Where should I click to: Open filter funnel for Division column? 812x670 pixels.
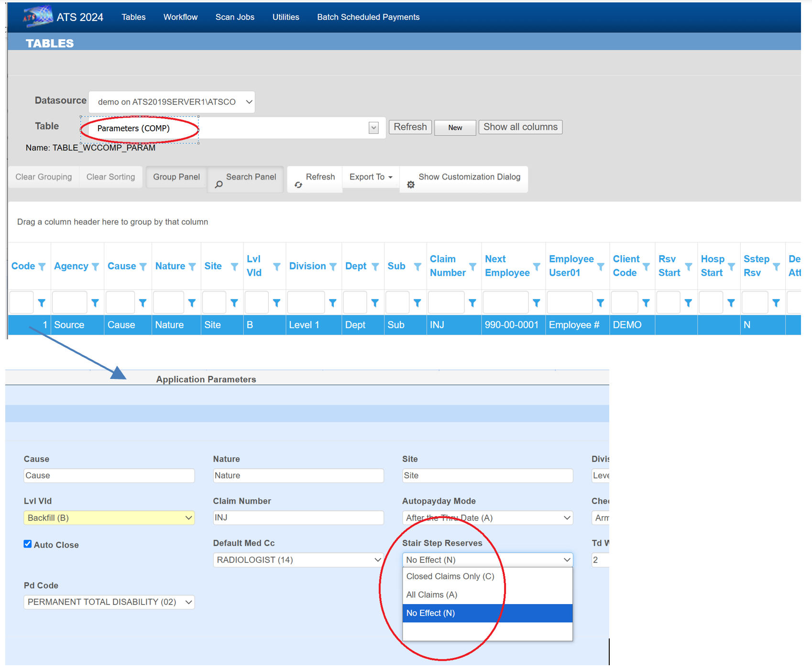[333, 267]
